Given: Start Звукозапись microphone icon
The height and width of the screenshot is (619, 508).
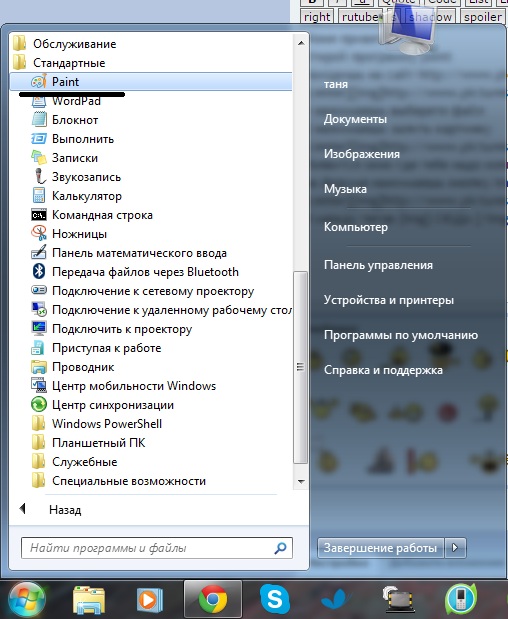Looking at the screenshot, I should [x=39, y=176].
